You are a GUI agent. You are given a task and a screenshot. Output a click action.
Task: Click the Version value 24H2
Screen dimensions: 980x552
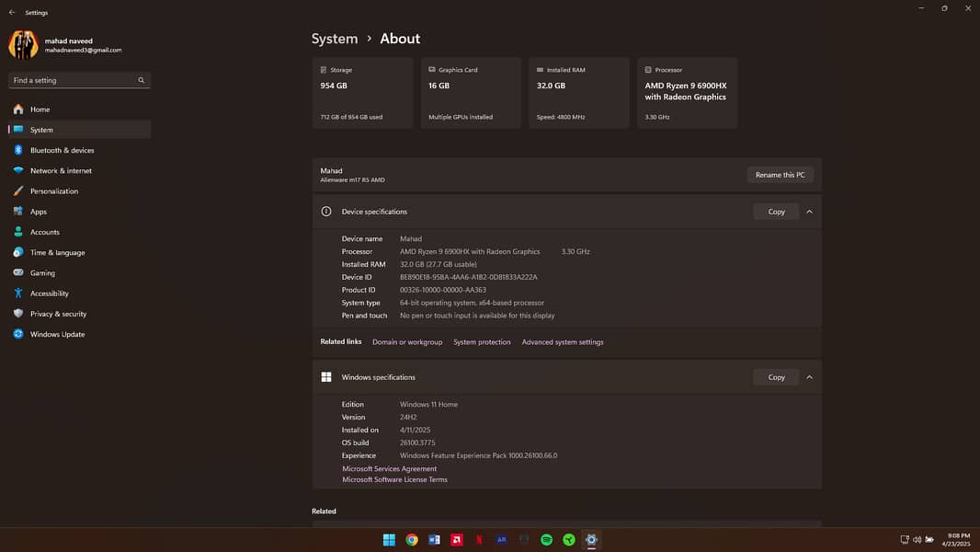[x=408, y=417]
